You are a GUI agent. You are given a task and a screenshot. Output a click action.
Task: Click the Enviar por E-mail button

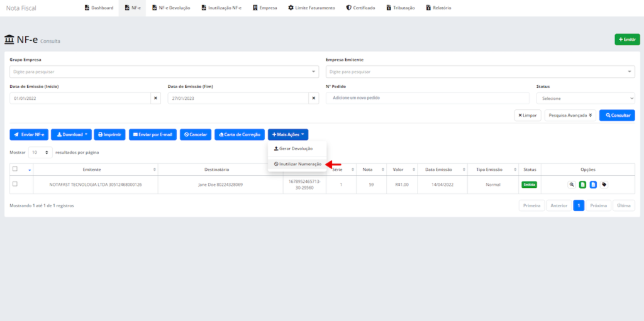153,134
